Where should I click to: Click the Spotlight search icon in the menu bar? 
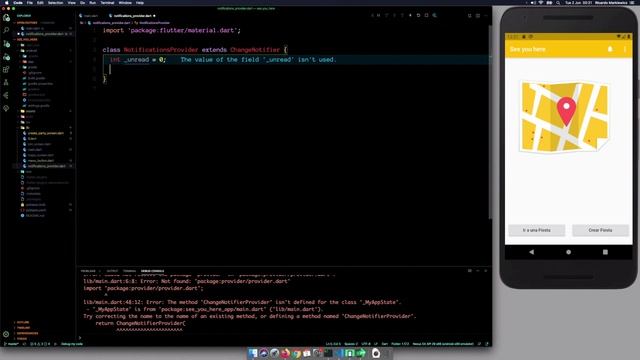[x=558, y=2]
